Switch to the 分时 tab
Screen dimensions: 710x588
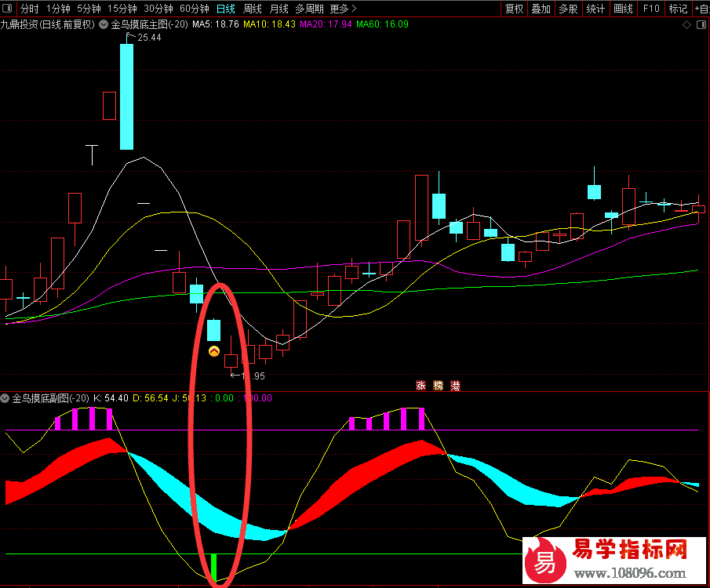click(30, 9)
